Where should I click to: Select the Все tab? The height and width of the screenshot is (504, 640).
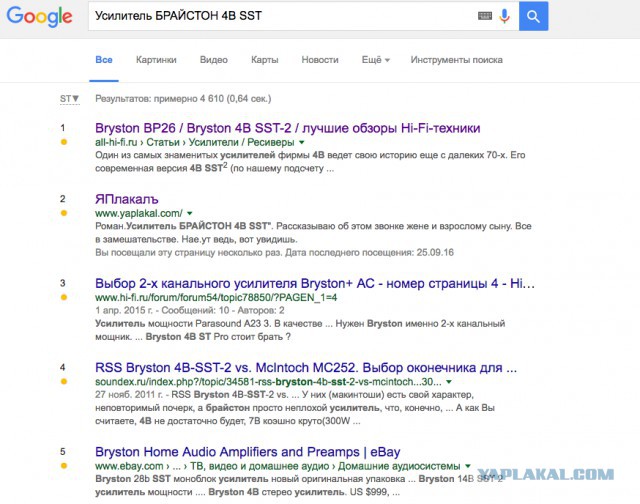pos(104,60)
